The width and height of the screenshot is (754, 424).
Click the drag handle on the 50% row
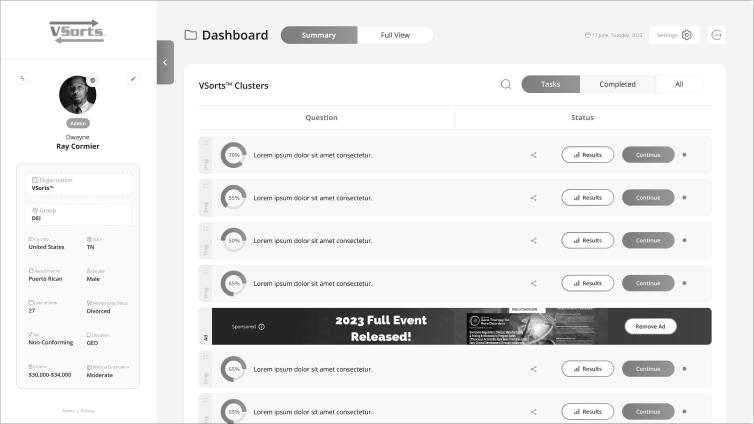pyautogui.click(x=205, y=240)
